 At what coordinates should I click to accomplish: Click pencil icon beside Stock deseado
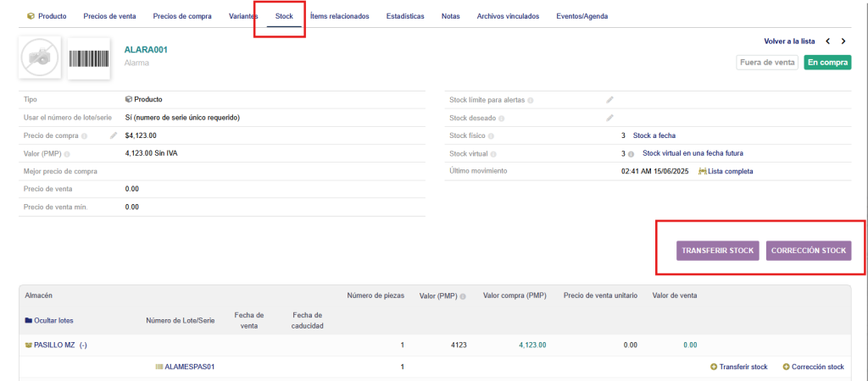tap(609, 118)
